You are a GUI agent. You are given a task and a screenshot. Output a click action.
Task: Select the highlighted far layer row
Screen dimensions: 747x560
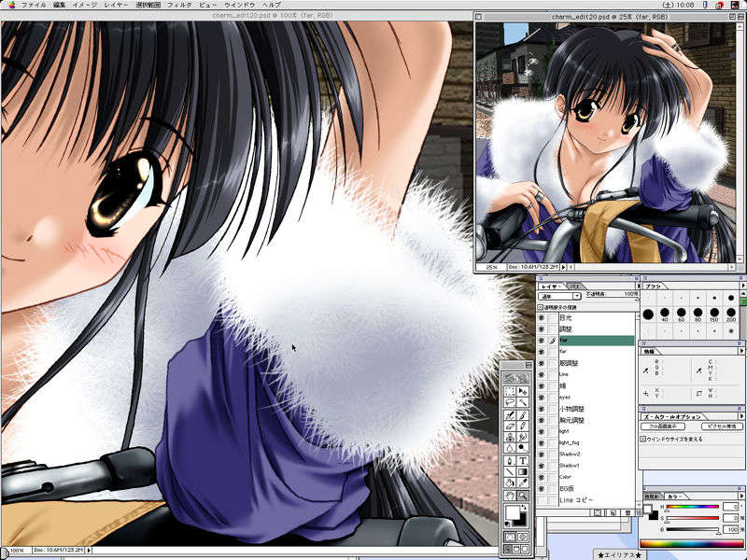pos(596,341)
